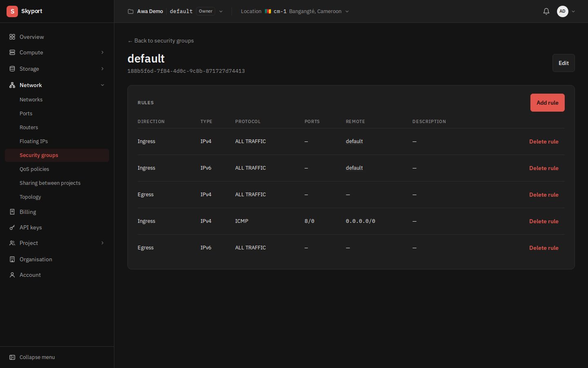Click the Network icon in sidebar
Viewport: 588px width, 368px height.
(12, 85)
